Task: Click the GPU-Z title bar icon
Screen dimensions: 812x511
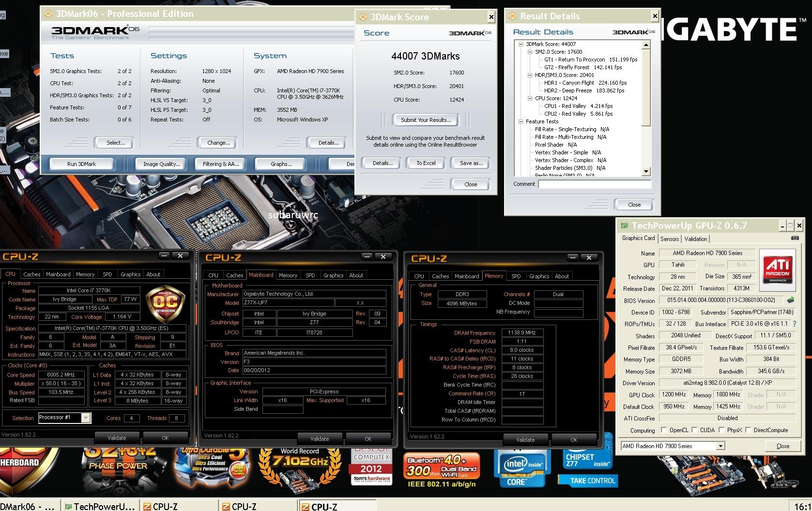Action: coord(625,225)
